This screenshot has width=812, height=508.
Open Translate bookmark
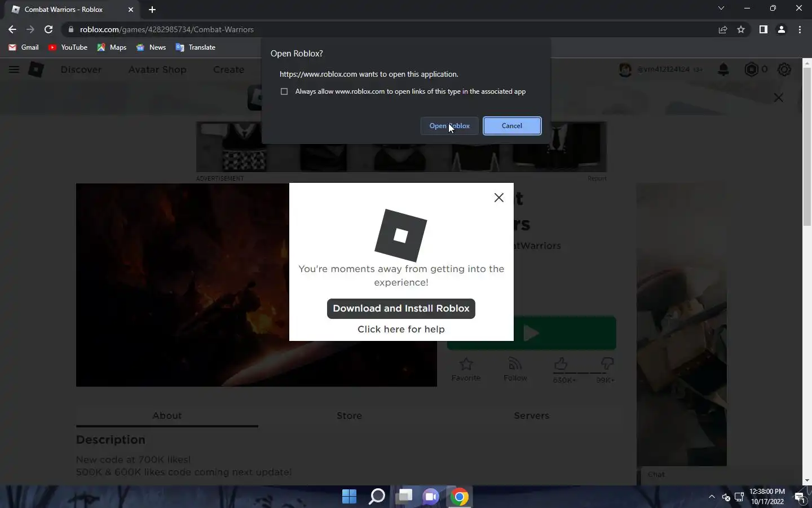click(196, 47)
